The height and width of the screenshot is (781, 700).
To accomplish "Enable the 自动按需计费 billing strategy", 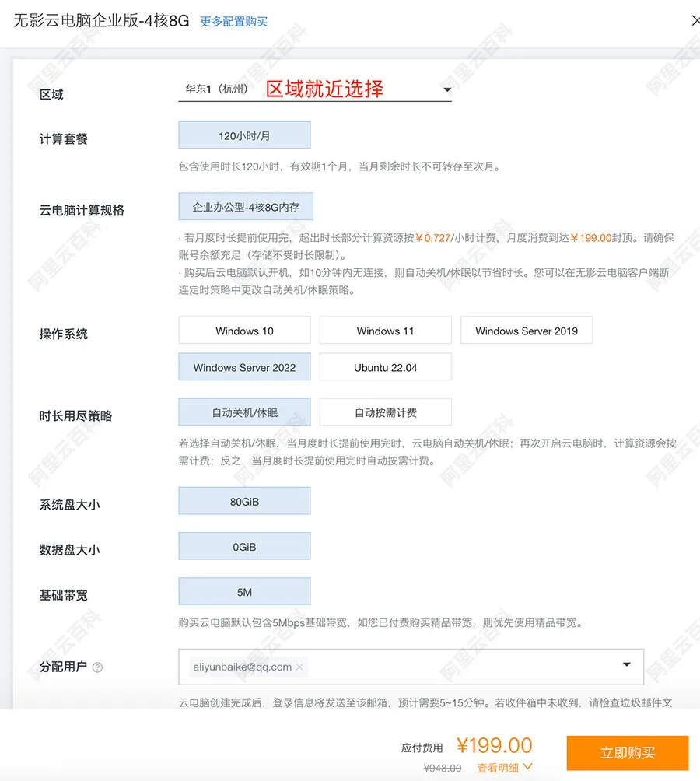I will tap(385, 412).
